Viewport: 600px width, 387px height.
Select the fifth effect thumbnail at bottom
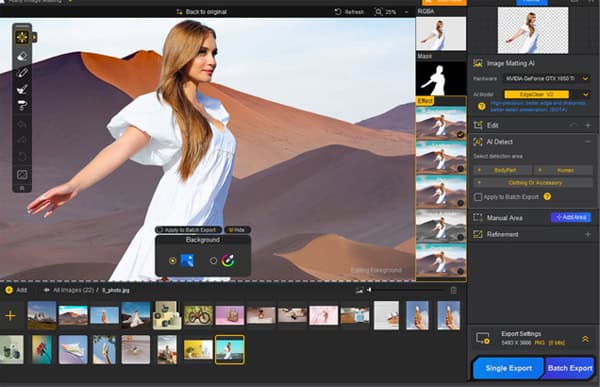click(441, 260)
